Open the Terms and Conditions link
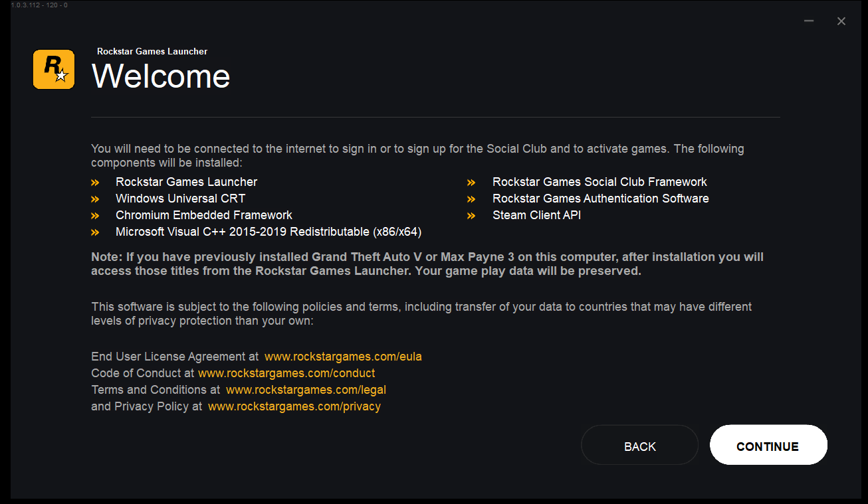The image size is (868, 504). [306, 390]
